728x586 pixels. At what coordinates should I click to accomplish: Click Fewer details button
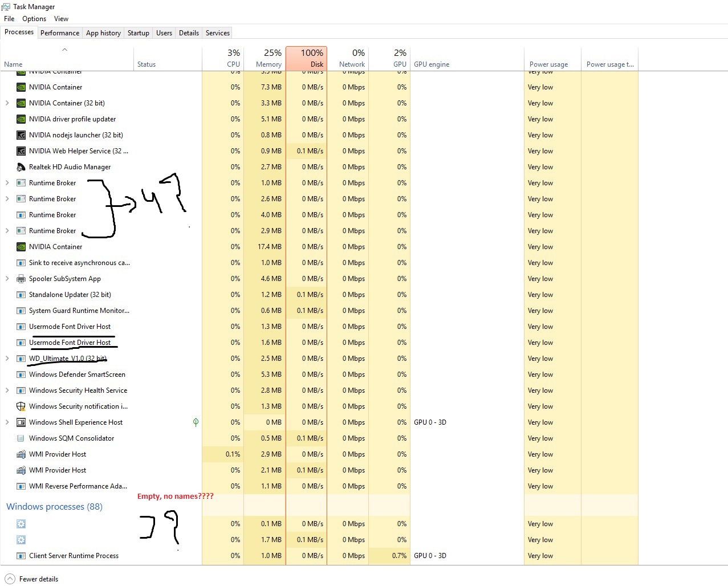click(33, 579)
